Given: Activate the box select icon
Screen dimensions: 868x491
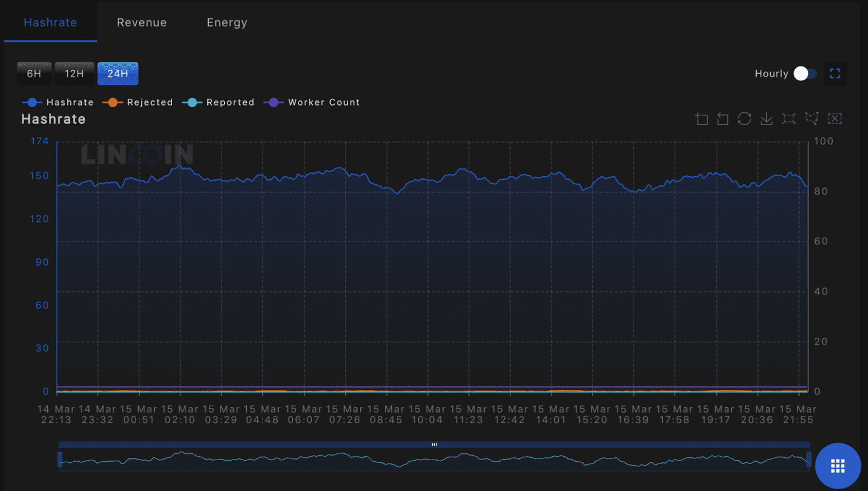Looking at the screenshot, I should pos(788,119).
